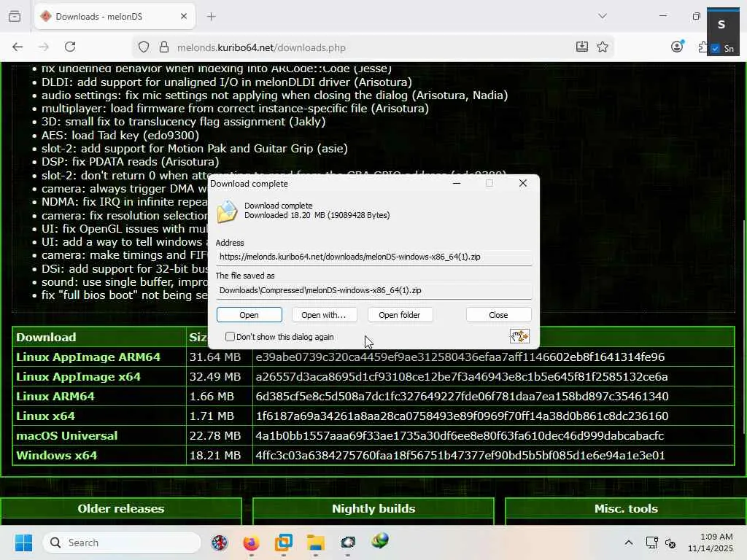
Task: Click the Linux AppImage ARM64 download link
Action: (88, 357)
